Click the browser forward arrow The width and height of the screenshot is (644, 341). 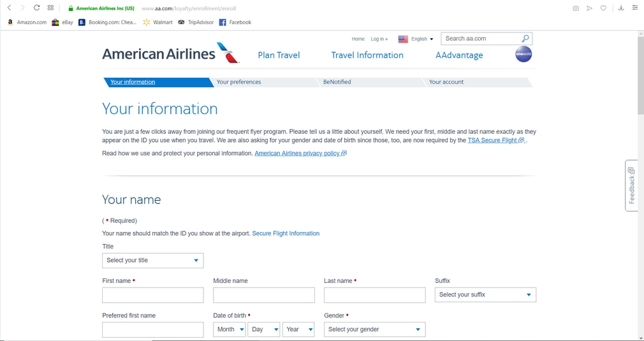click(22, 8)
